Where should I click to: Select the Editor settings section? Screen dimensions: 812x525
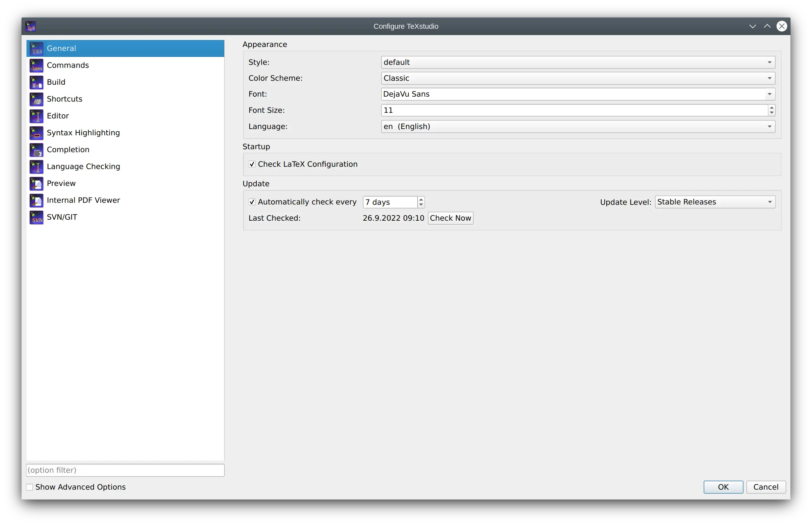57,115
